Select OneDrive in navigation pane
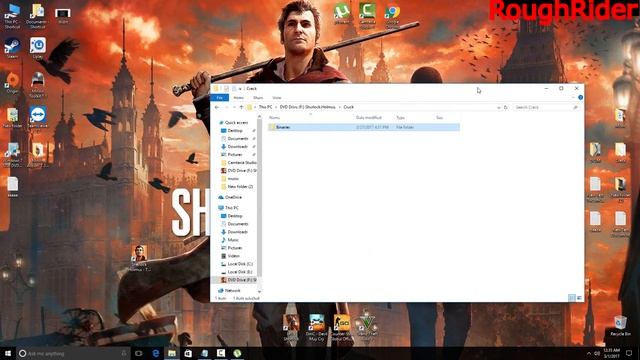Viewport: 640px width, 360px height. [x=230, y=197]
